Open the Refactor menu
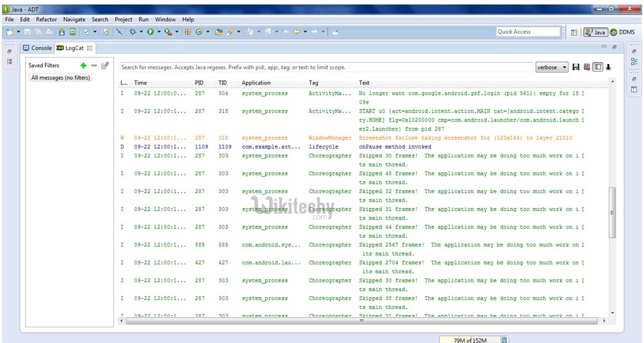 click(x=46, y=19)
